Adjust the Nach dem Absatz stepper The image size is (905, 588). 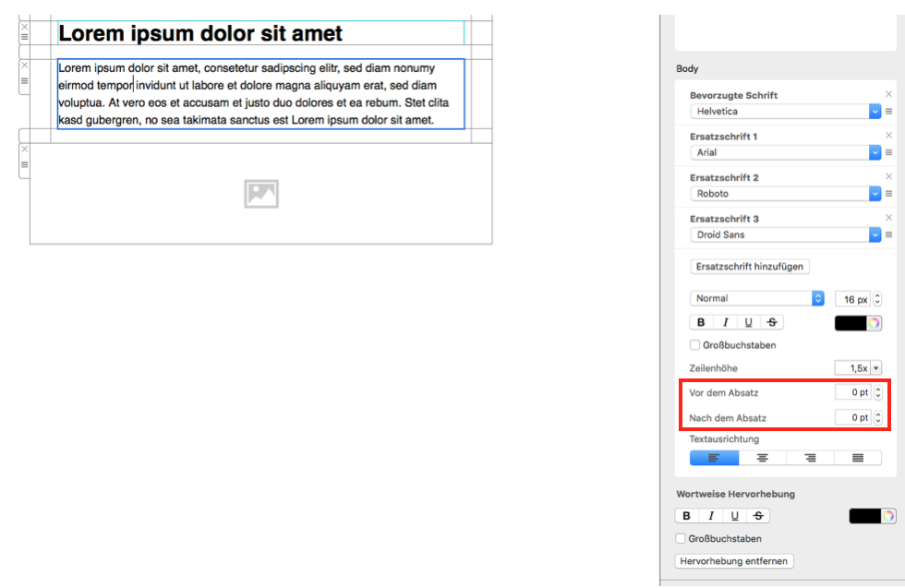pyautogui.click(x=878, y=417)
